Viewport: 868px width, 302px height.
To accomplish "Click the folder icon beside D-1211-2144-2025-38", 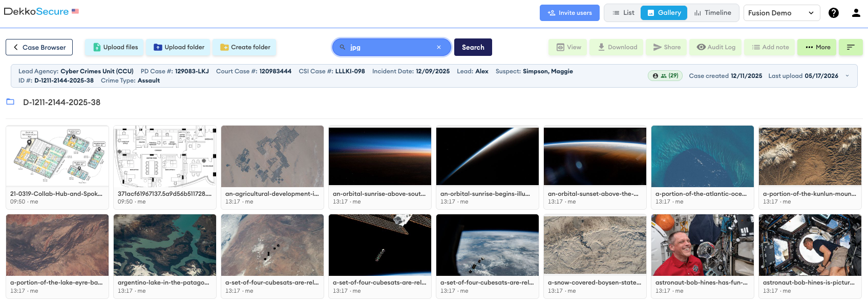I will point(10,102).
